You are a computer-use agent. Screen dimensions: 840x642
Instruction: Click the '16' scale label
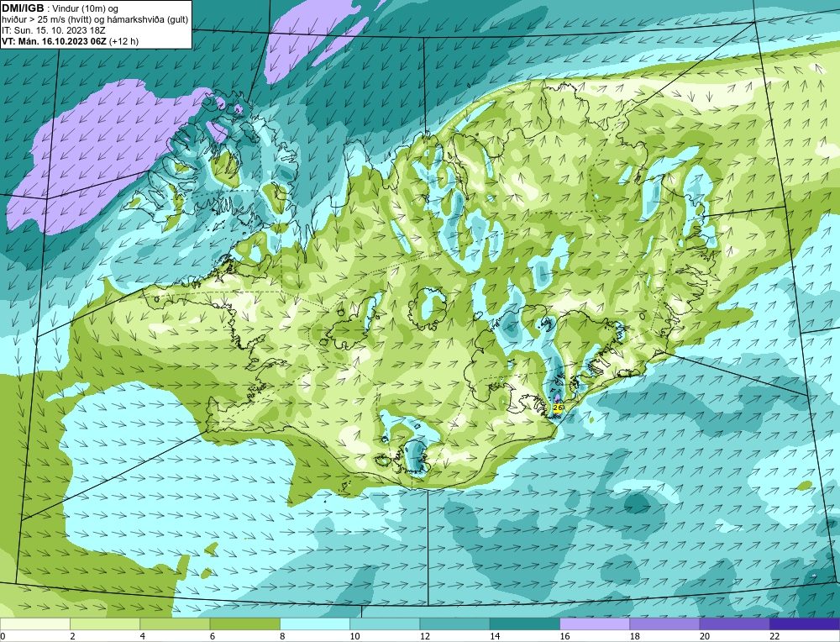click(564, 636)
